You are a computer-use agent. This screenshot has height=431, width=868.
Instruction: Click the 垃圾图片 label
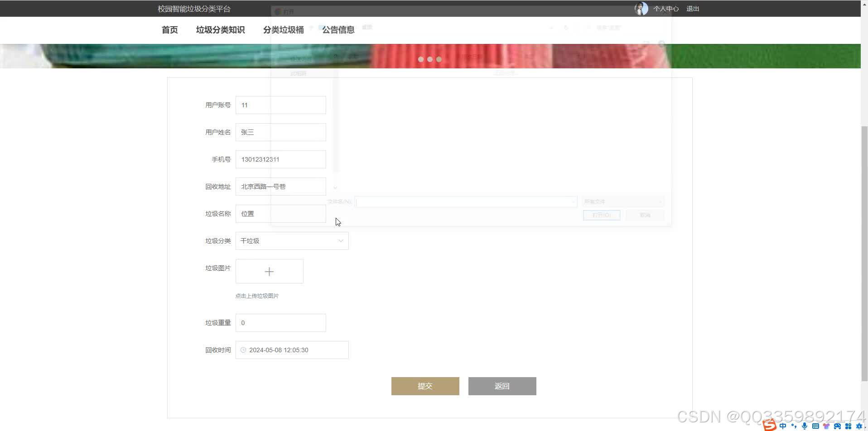(x=218, y=268)
